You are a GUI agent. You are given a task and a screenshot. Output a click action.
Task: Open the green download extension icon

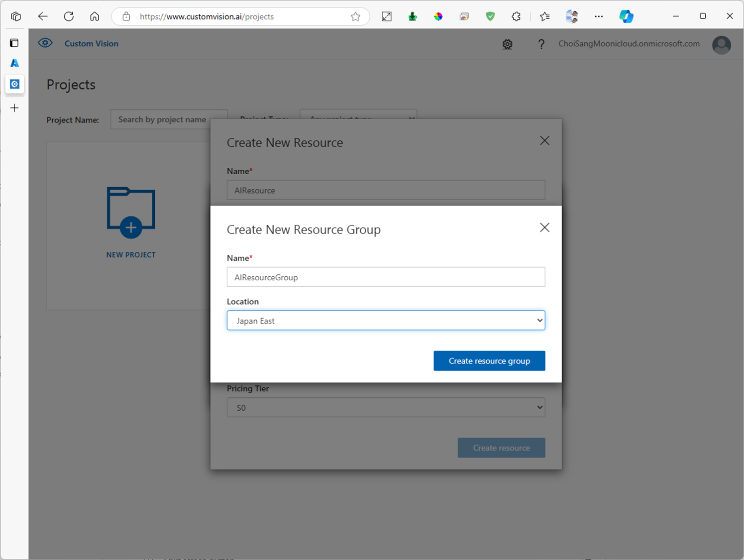[413, 16]
